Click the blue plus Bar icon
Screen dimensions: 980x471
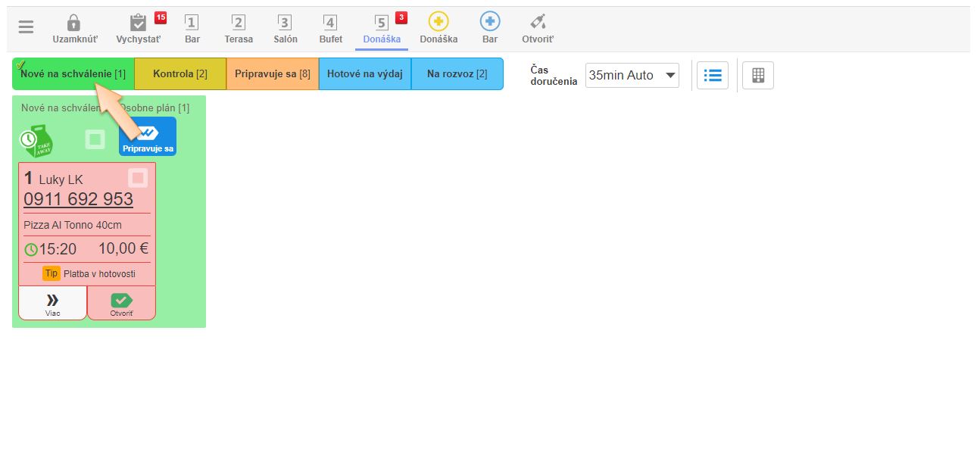[490, 22]
